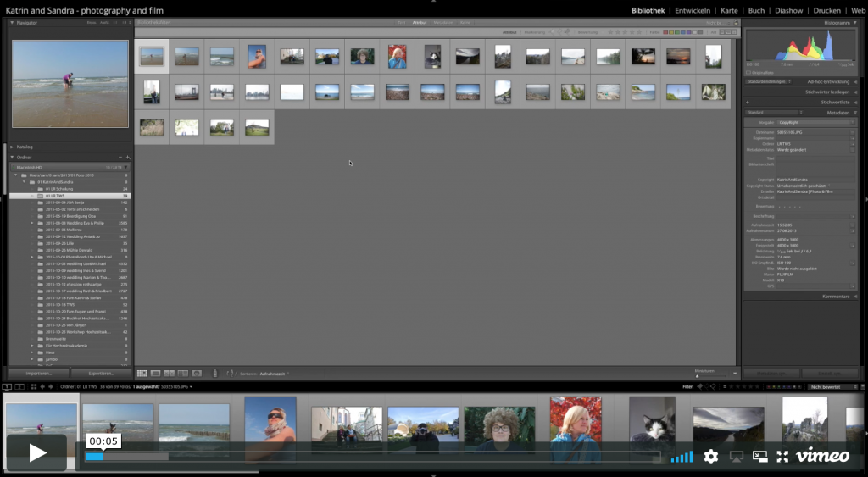
Task: Go forward with the filmstrip right arrow
Action: [51, 387]
